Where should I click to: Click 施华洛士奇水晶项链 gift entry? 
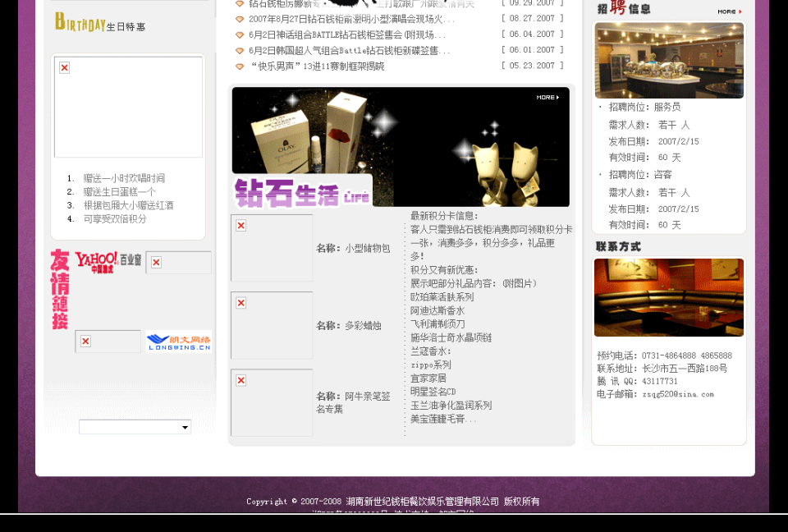tap(451, 338)
